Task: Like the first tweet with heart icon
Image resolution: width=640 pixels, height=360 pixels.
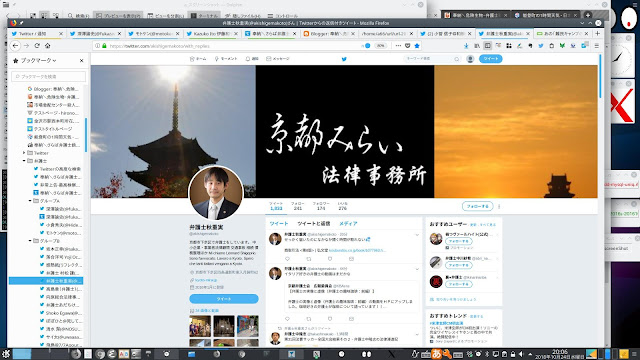Action: pyautogui.click(x=330, y=259)
